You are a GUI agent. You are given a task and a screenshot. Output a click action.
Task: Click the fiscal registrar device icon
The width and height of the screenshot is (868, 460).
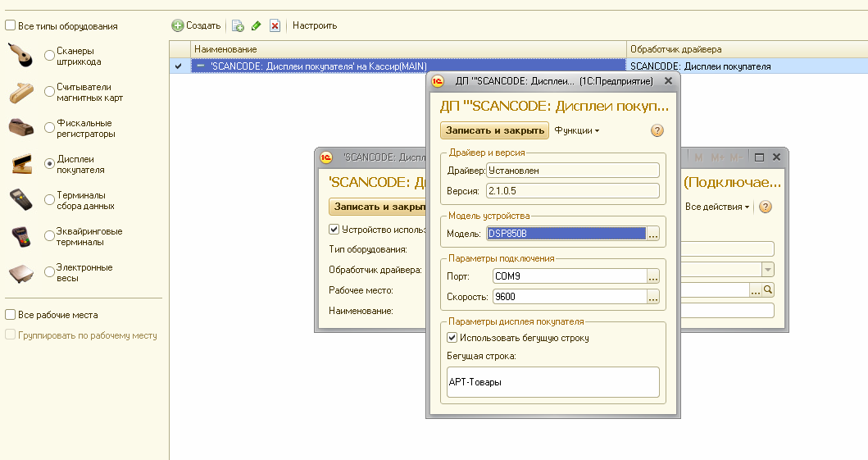[21, 127]
